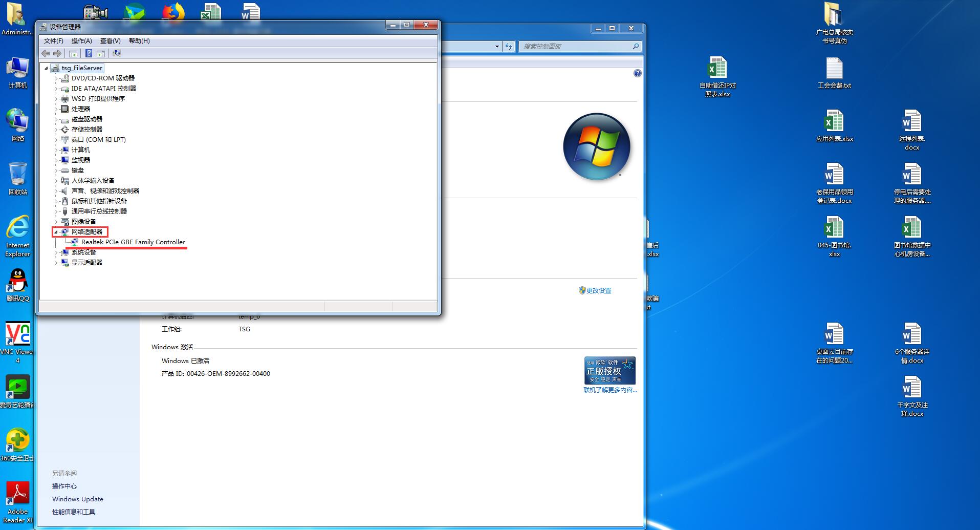Select the 6个服务器详情.docx file icon
This screenshot has height=530, width=980.
pyautogui.click(x=912, y=343)
